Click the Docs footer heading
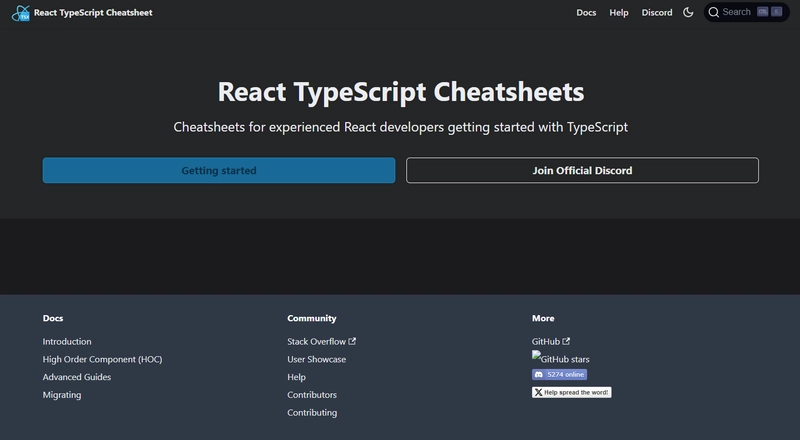 tap(53, 319)
